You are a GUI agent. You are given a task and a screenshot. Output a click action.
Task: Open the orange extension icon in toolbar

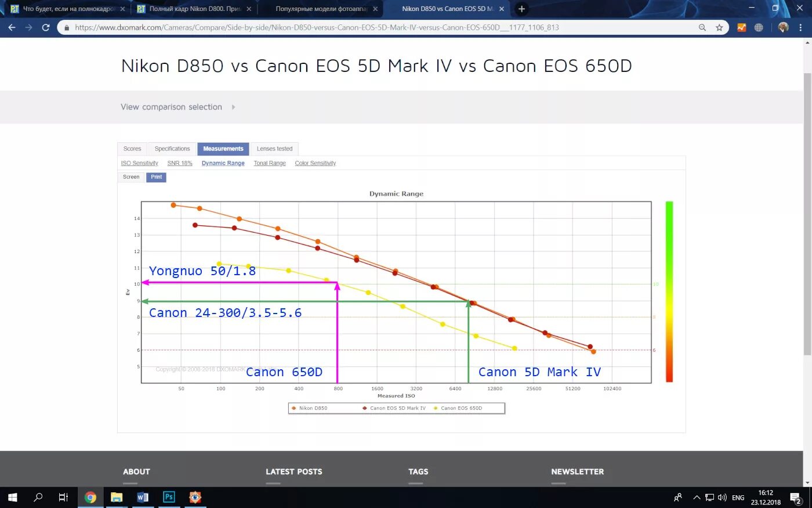(741, 27)
